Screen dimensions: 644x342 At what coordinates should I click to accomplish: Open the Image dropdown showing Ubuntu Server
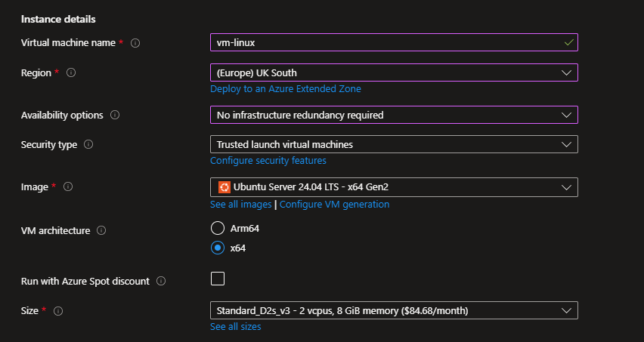click(x=393, y=186)
